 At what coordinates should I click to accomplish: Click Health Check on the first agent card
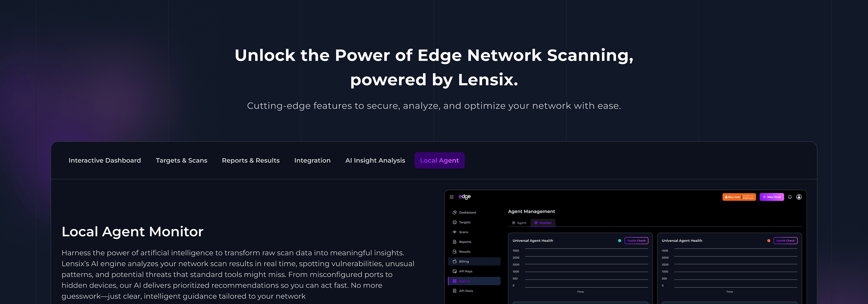[x=636, y=241]
